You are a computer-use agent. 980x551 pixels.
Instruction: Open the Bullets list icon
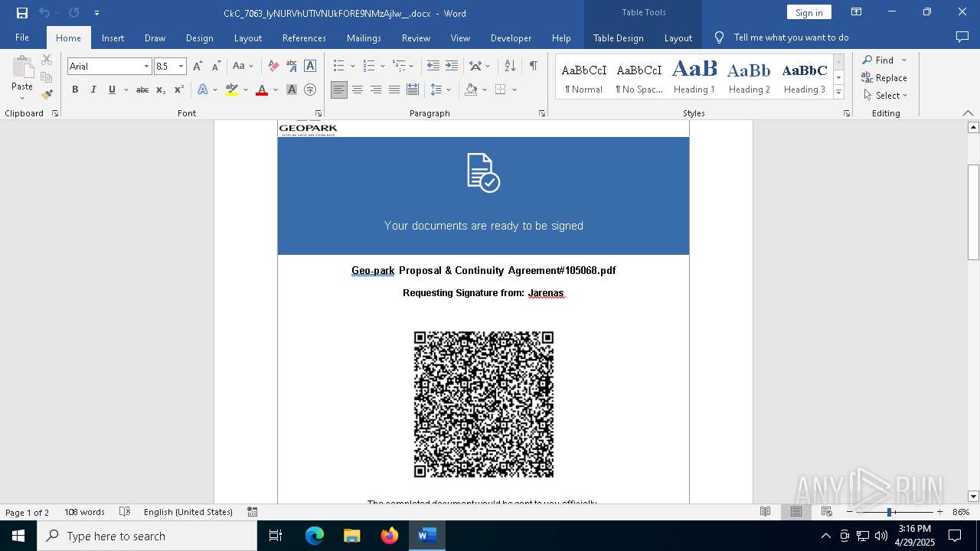(x=339, y=66)
